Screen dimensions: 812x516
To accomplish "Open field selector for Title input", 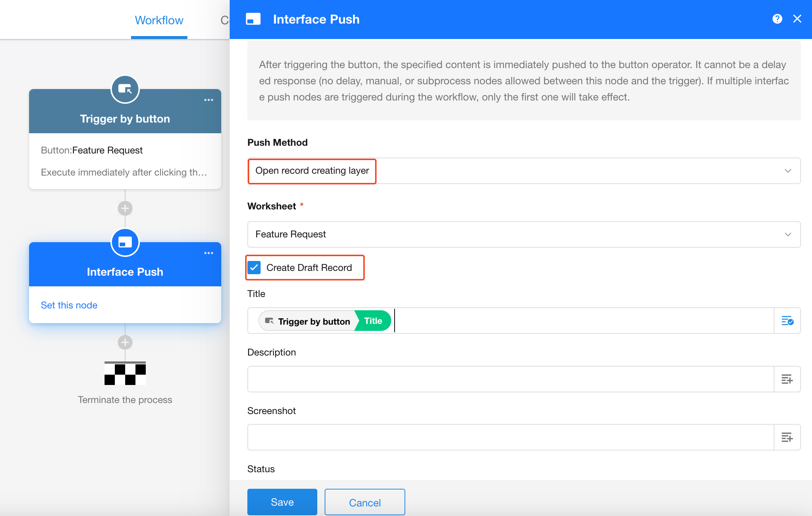I will [787, 321].
